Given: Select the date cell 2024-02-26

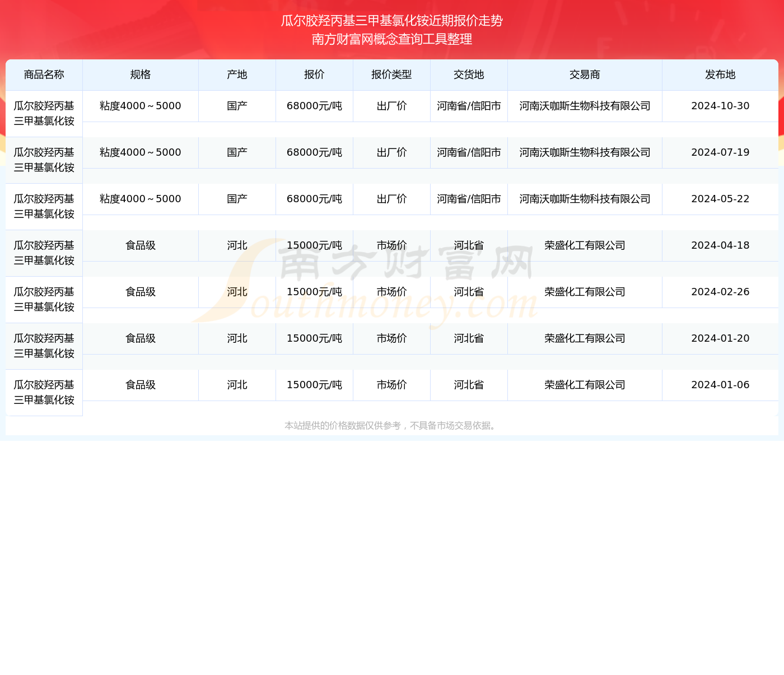Looking at the screenshot, I should point(720,292).
